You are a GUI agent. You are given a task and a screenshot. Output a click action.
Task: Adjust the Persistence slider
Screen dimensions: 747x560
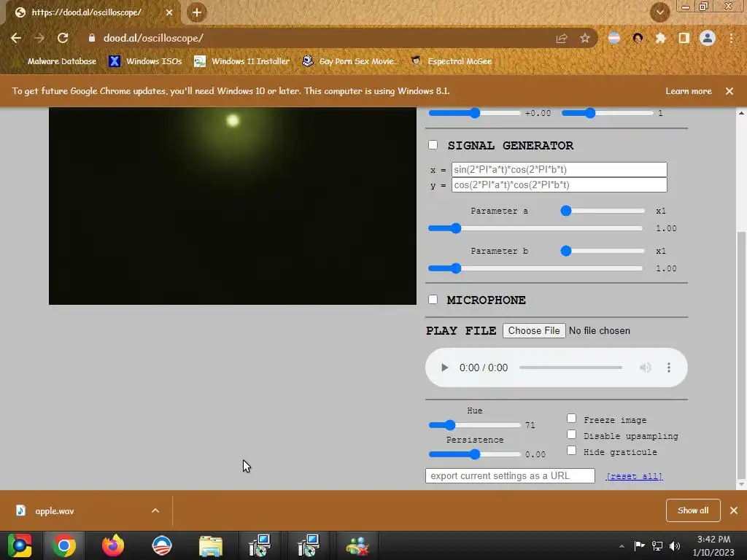474,454
